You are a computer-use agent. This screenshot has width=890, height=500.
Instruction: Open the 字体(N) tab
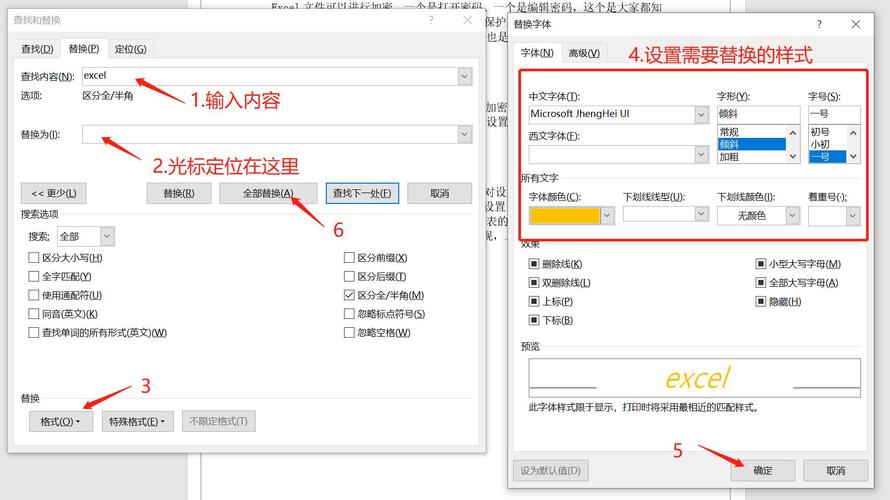[537, 53]
